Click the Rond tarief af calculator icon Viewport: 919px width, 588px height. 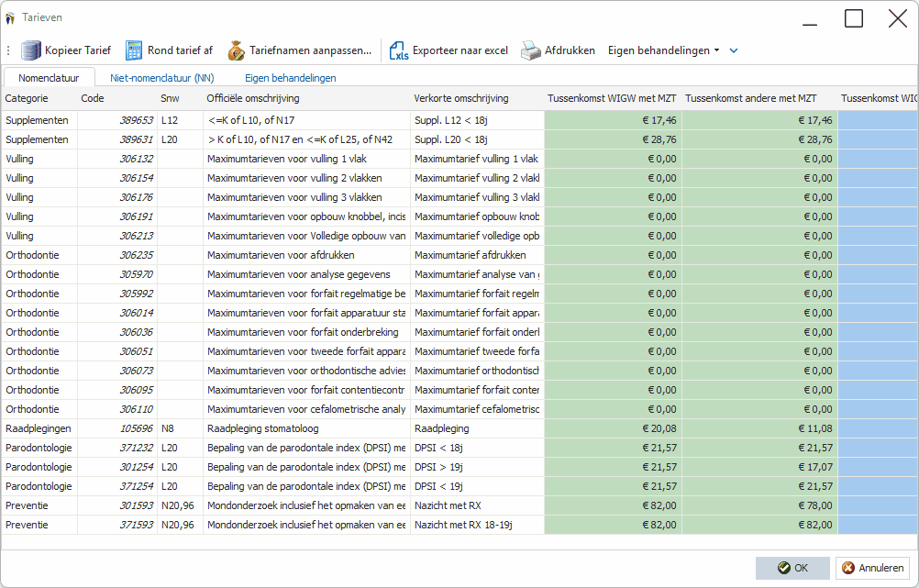click(x=134, y=50)
